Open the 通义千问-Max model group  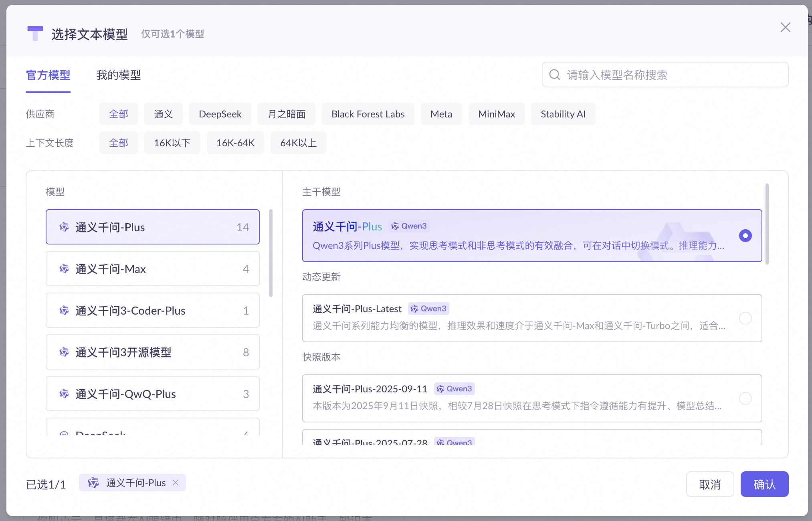[152, 269]
